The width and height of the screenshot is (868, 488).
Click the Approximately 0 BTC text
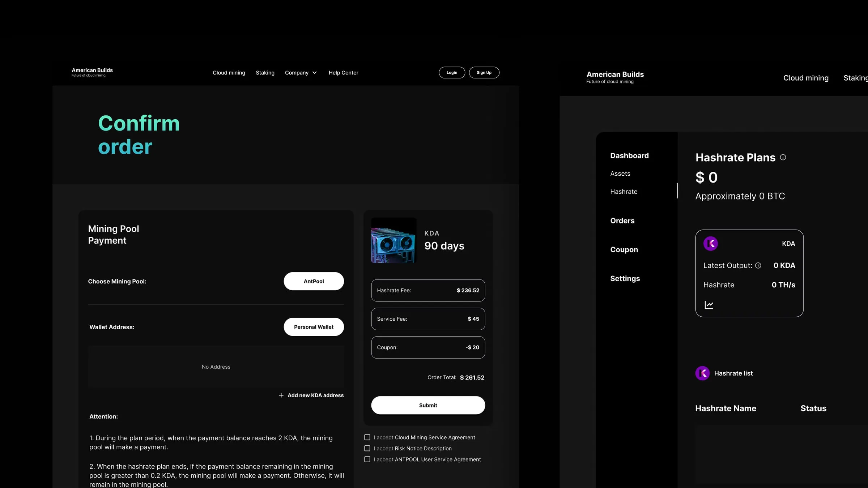[740, 196]
